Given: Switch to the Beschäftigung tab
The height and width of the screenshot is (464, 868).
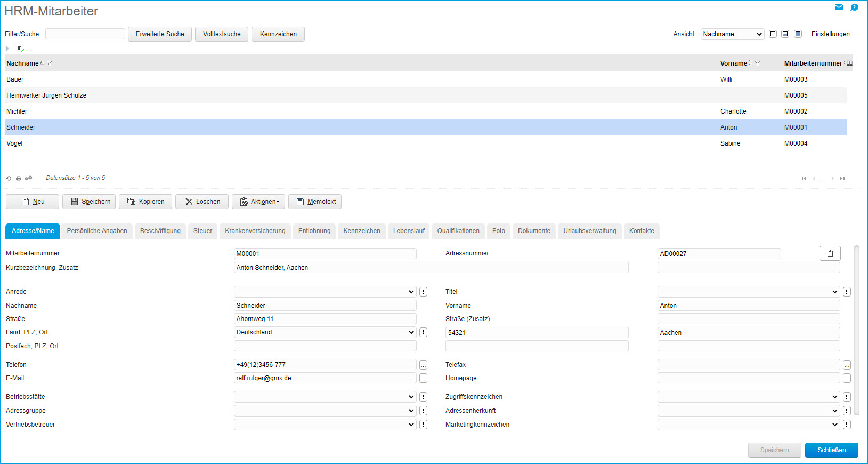Looking at the screenshot, I should [x=160, y=231].
